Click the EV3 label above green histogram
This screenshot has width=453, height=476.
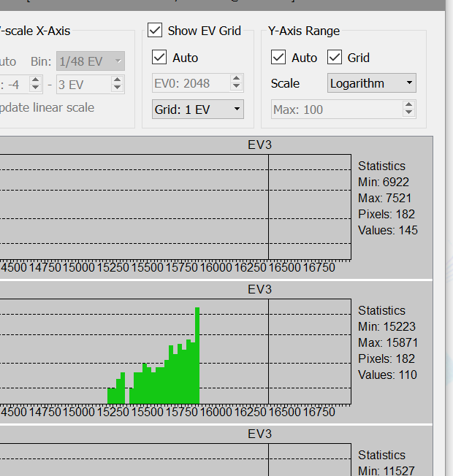point(259,289)
